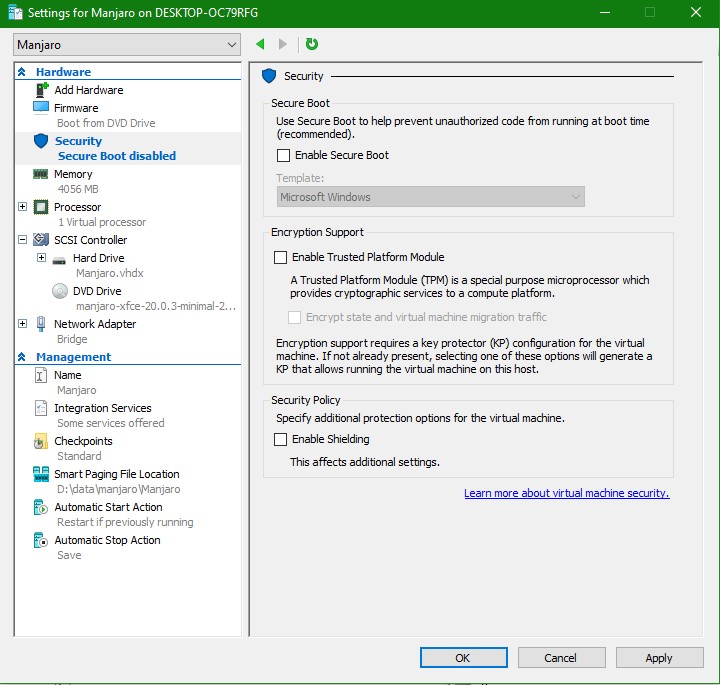This screenshot has width=720, height=685.
Task: Select Integration Services in Management list
Action: (102, 408)
